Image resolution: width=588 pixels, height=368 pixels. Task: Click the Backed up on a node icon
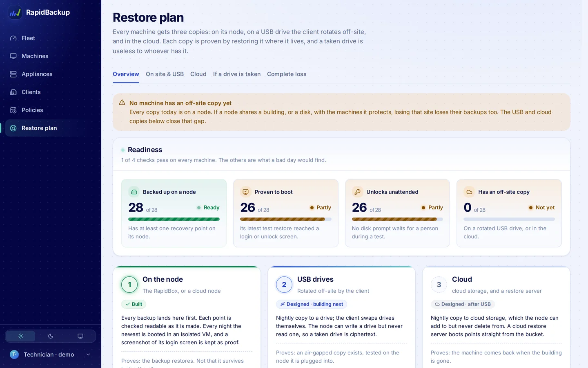(x=134, y=192)
